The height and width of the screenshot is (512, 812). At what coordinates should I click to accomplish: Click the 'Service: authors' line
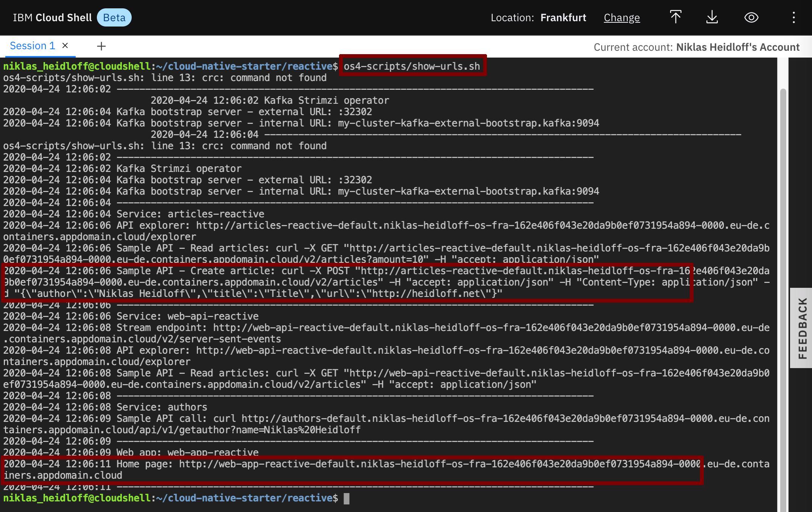[105, 407]
